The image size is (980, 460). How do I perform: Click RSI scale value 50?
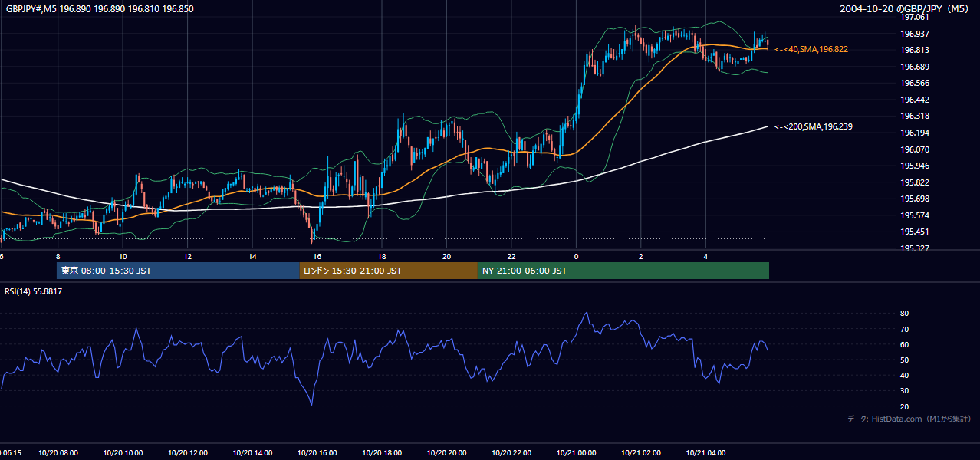904,360
